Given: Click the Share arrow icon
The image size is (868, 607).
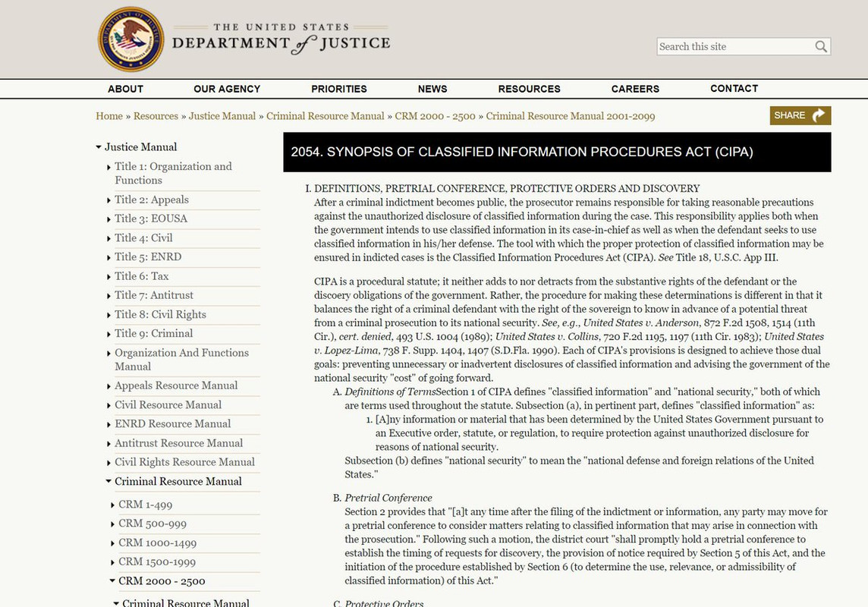Looking at the screenshot, I should click(818, 115).
